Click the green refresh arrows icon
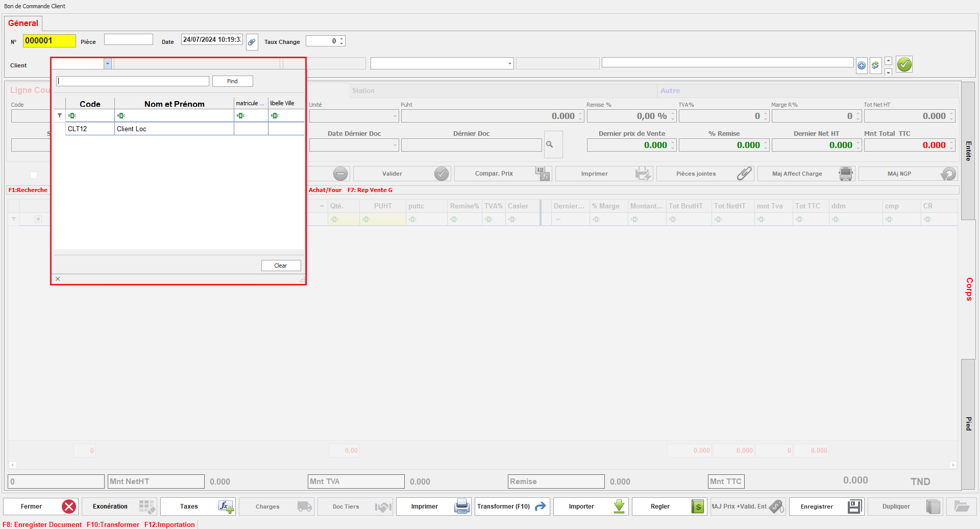The height and width of the screenshot is (529, 980). tap(875, 65)
